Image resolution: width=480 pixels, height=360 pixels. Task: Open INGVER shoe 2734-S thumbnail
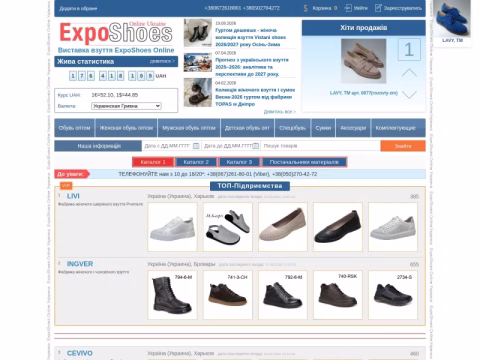(393, 295)
